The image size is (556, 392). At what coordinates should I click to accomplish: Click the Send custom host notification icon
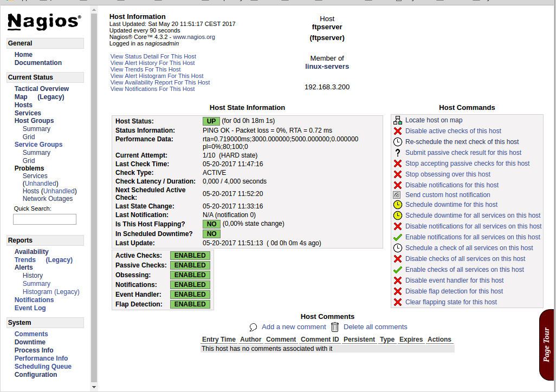coord(397,195)
